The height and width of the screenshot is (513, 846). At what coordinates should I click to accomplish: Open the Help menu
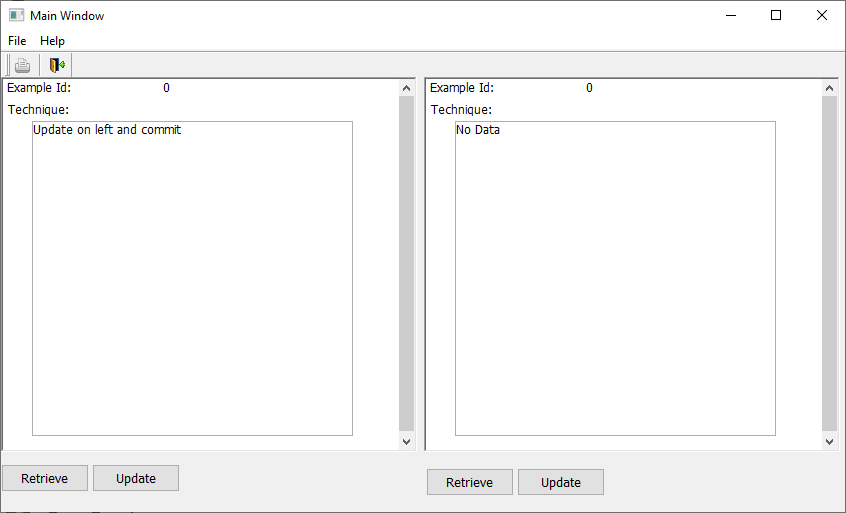(x=52, y=41)
